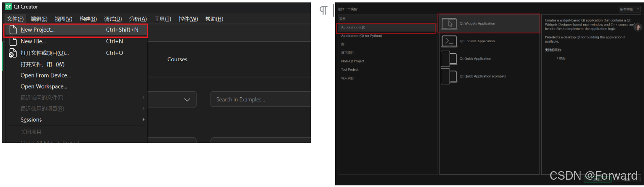Select the 导入项目 category

pos(387,78)
